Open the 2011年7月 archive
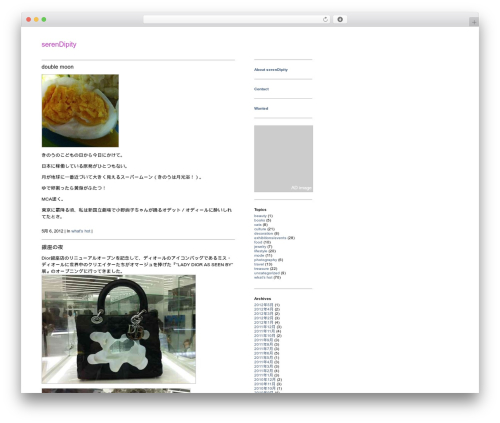Screen dimensions: 500x423 coord(263,349)
